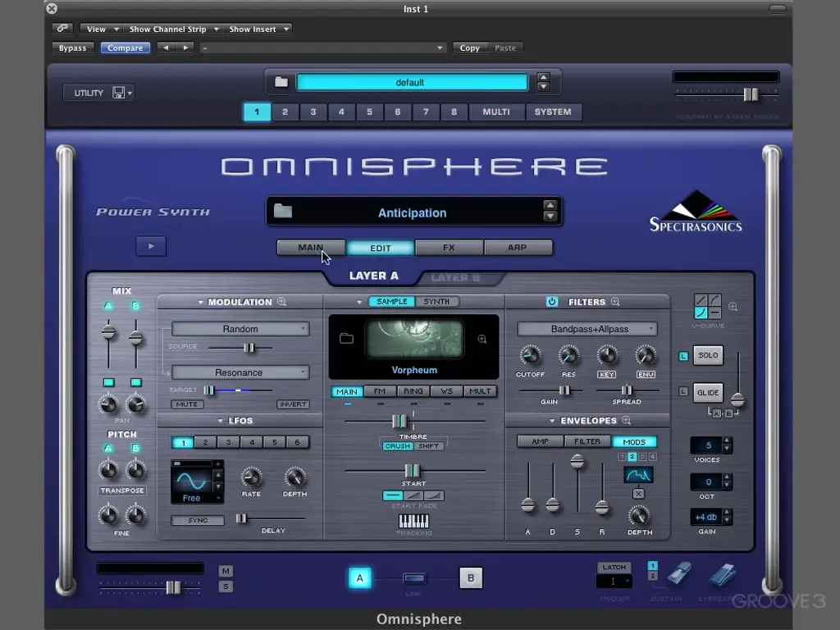Open the patch browser folder beside Anticipation

pyautogui.click(x=283, y=211)
